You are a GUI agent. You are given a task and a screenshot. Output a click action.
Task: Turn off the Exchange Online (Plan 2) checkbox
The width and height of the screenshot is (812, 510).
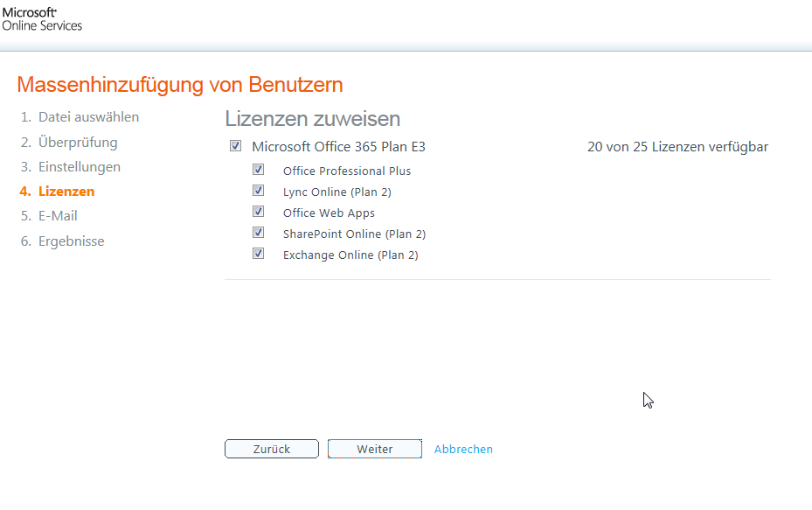[258, 254]
